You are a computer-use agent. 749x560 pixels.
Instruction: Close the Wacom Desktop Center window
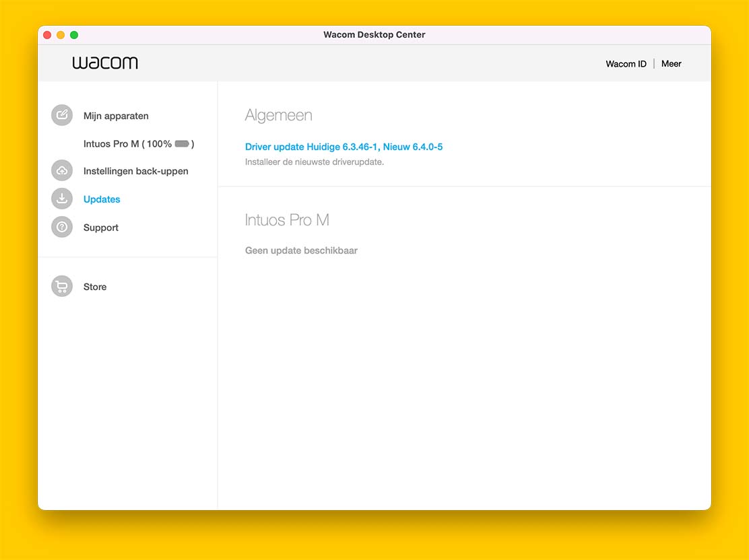click(x=47, y=35)
